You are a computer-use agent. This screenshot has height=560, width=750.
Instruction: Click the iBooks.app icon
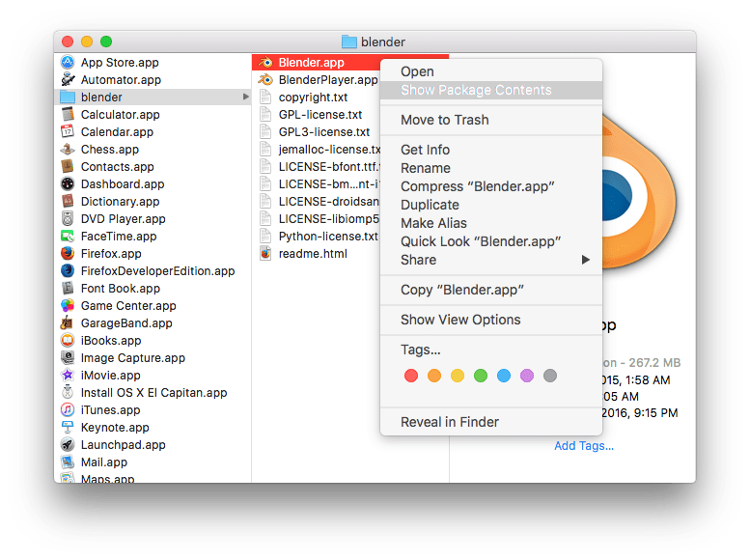pos(68,340)
